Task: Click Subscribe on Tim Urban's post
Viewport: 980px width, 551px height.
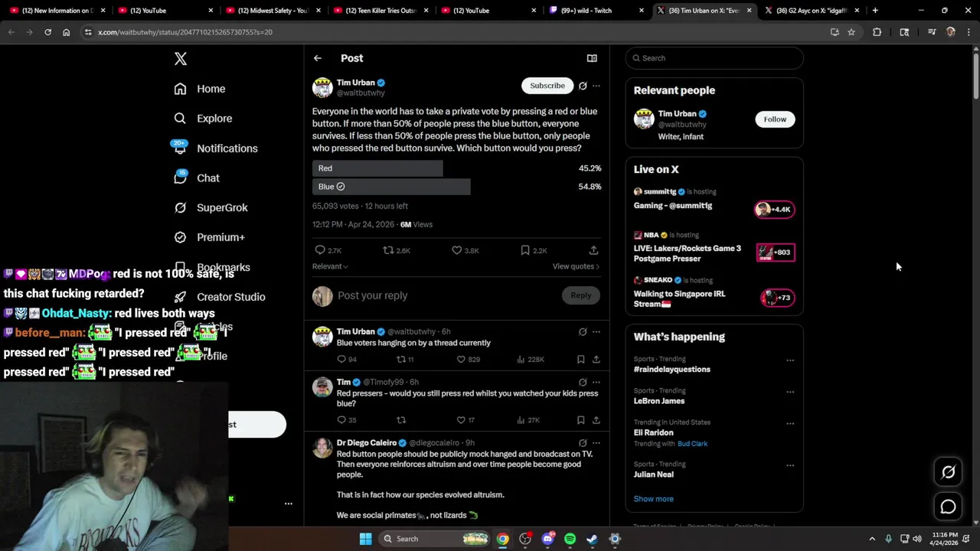Action: 547,86
